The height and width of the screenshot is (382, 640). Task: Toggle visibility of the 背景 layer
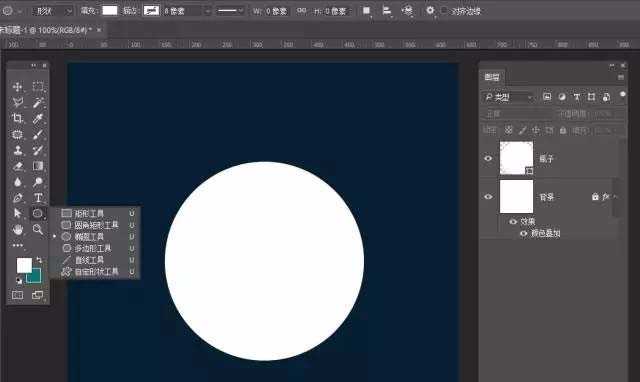pyautogui.click(x=488, y=197)
